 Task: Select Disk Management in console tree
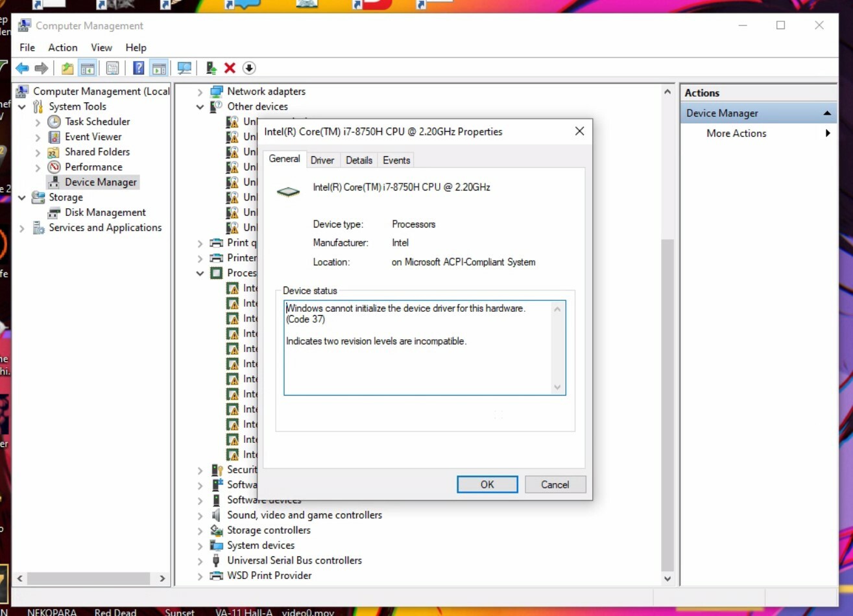point(105,212)
